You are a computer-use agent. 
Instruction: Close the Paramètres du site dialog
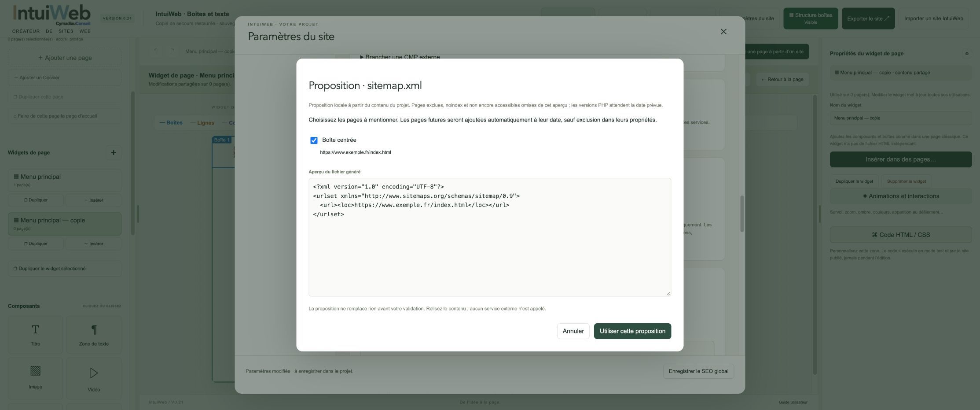pos(723,32)
